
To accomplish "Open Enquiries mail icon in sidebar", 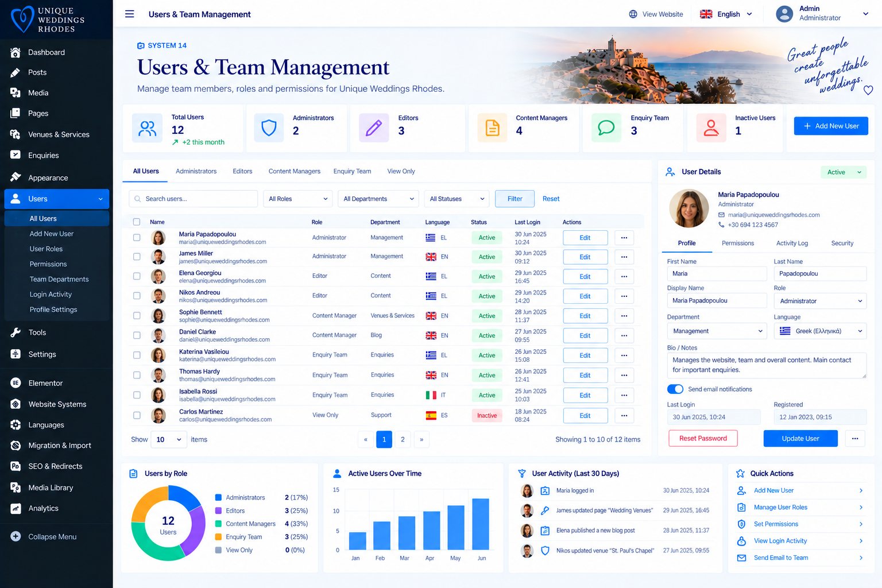I will (16, 155).
